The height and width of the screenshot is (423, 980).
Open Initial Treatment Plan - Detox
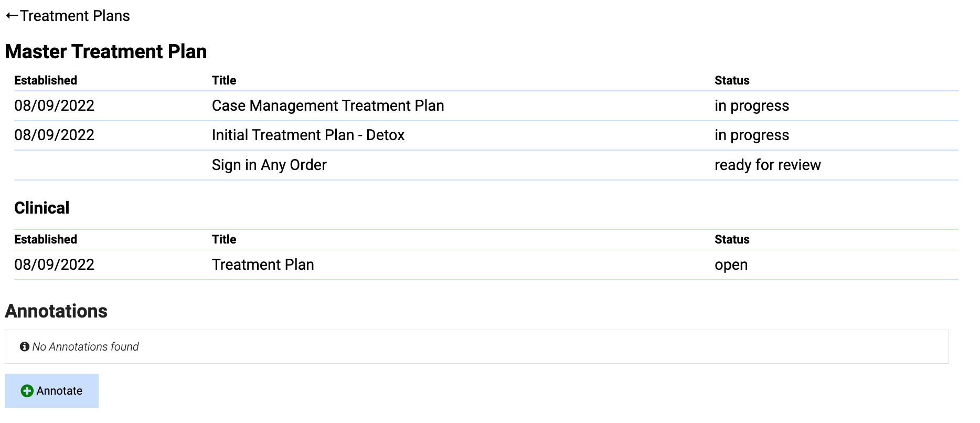[x=308, y=135]
